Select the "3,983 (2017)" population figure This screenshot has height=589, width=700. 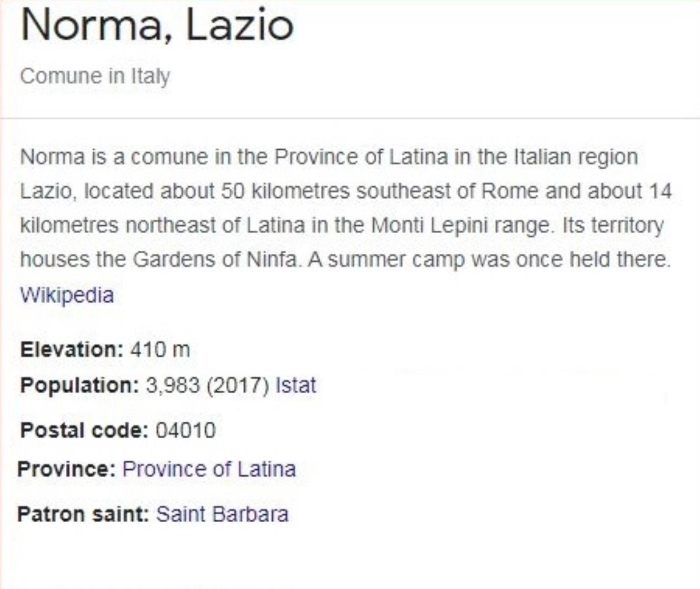click(x=207, y=385)
